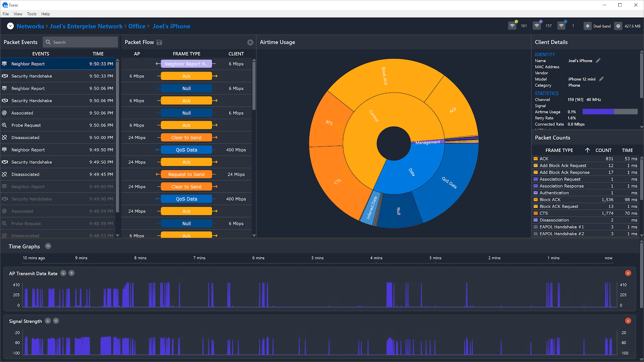Click the data usage globe icon showing 427.6 MB
The image size is (644, 362).
618,25
